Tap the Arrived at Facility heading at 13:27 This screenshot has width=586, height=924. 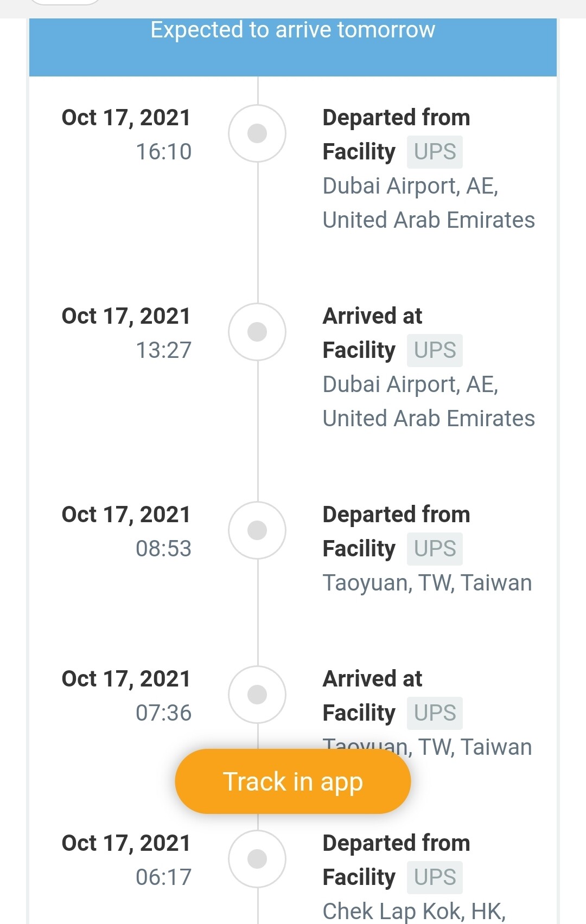(373, 333)
